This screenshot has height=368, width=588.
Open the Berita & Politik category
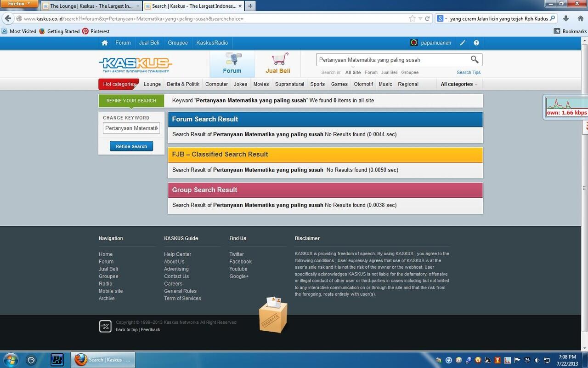pos(183,84)
